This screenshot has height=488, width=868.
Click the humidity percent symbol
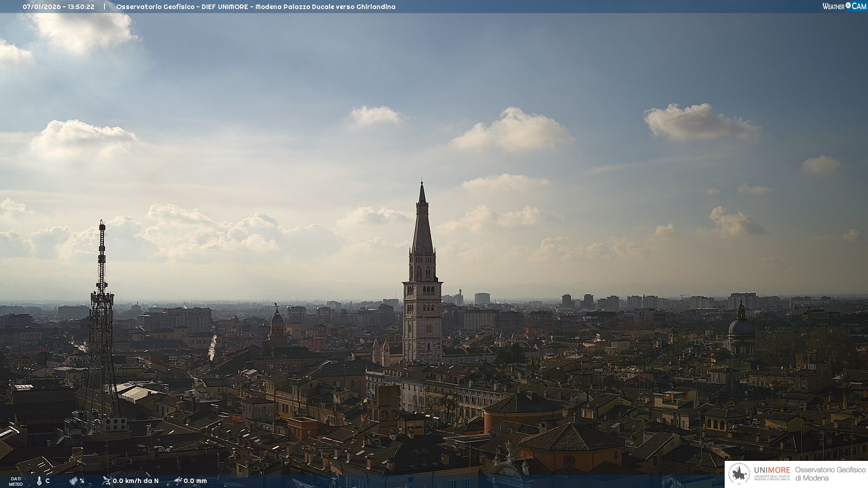coord(82,481)
